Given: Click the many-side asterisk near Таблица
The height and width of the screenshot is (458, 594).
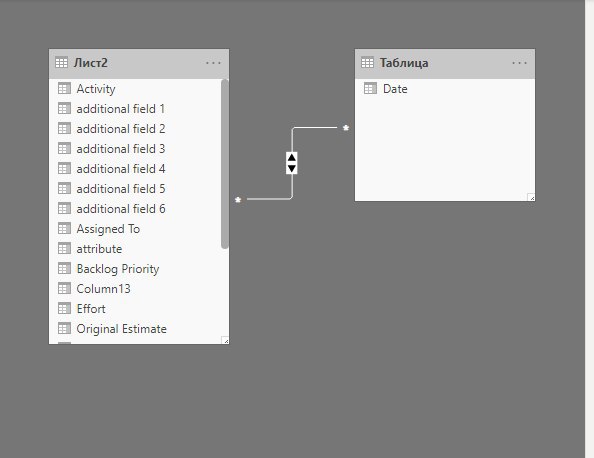Looking at the screenshot, I should pyautogui.click(x=346, y=128).
